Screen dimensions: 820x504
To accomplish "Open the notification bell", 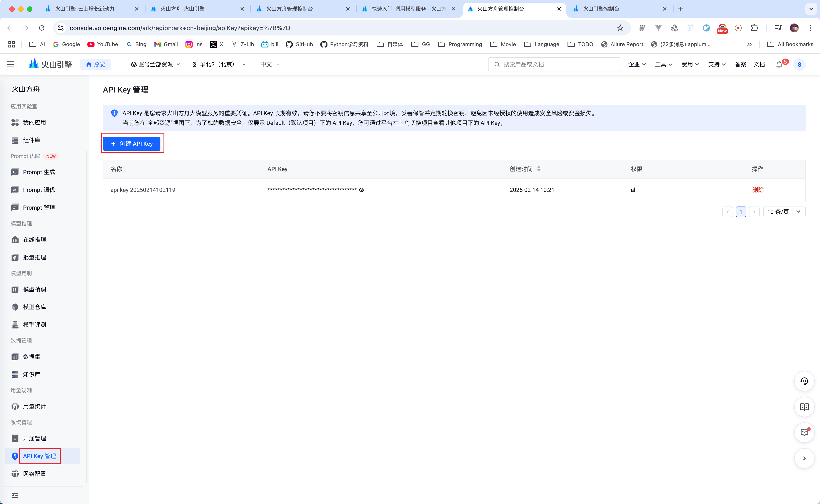I will (x=779, y=65).
